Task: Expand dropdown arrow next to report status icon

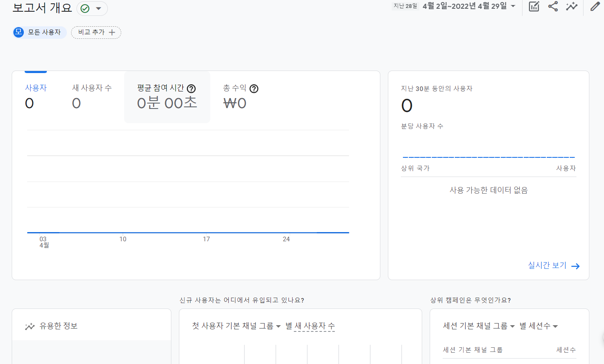Action: pos(99,8)
